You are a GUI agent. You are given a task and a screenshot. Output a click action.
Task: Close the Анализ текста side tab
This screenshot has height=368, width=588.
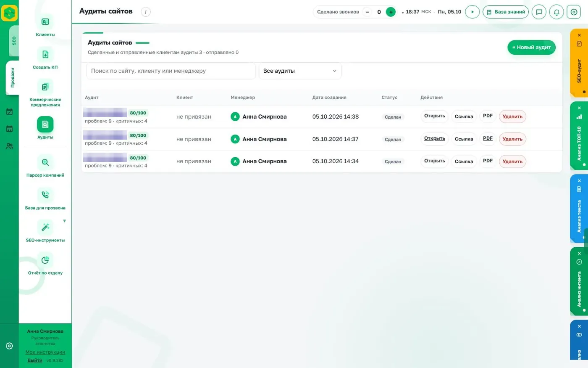click(x=579, y=181)
